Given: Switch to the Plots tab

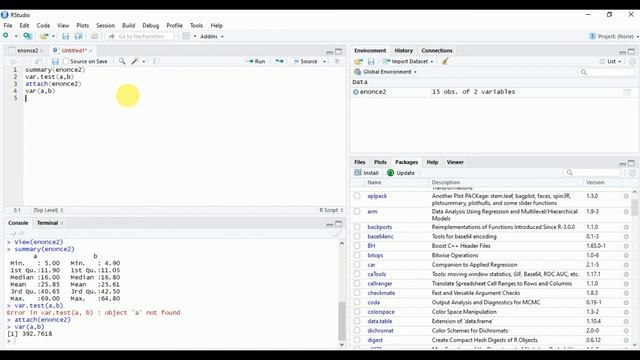Looking at the screenshot, I should [x=380, y=162].
